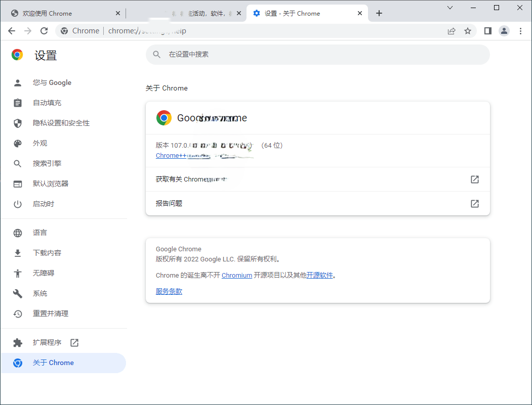Open the profile avatar button
This screenshot has height=405, width=532.
pos(504,31)
